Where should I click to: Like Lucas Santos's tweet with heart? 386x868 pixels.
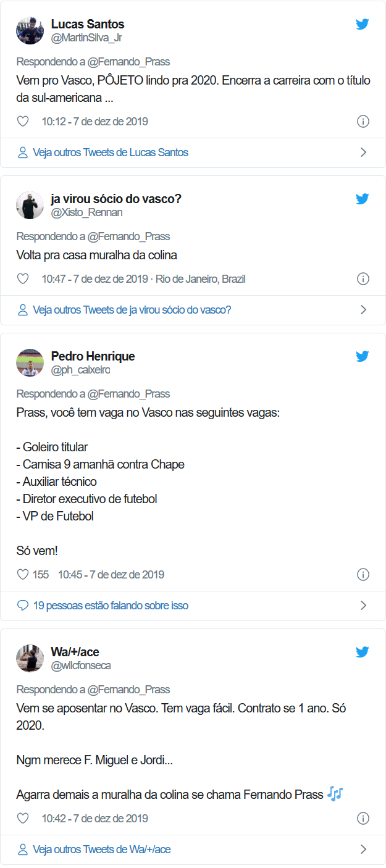pos(23,122)
